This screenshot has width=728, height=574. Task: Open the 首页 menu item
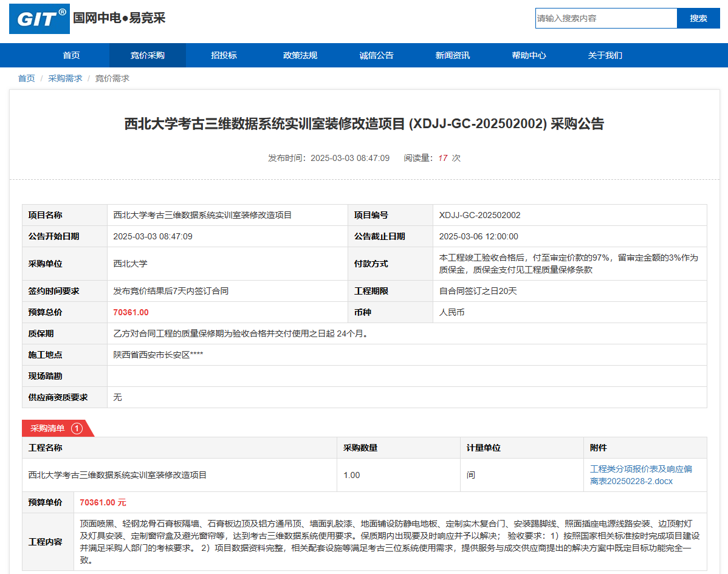pyautogui.click(x=71, y=55)
